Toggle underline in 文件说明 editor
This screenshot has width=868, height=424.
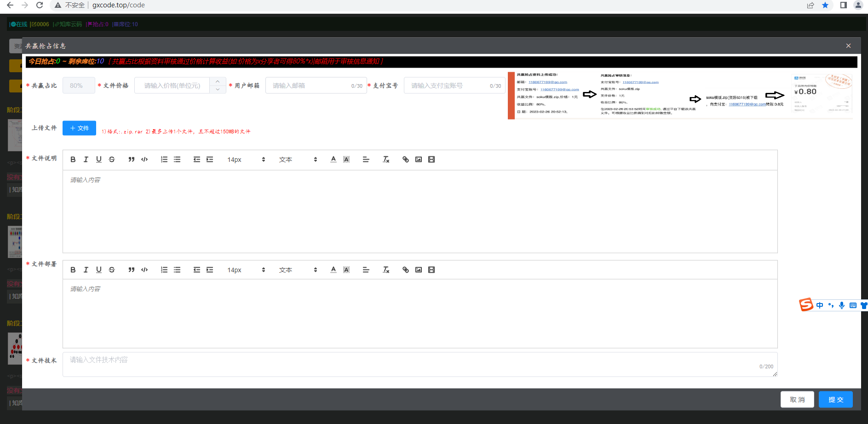pyautogui.click(x=98, y=160)
